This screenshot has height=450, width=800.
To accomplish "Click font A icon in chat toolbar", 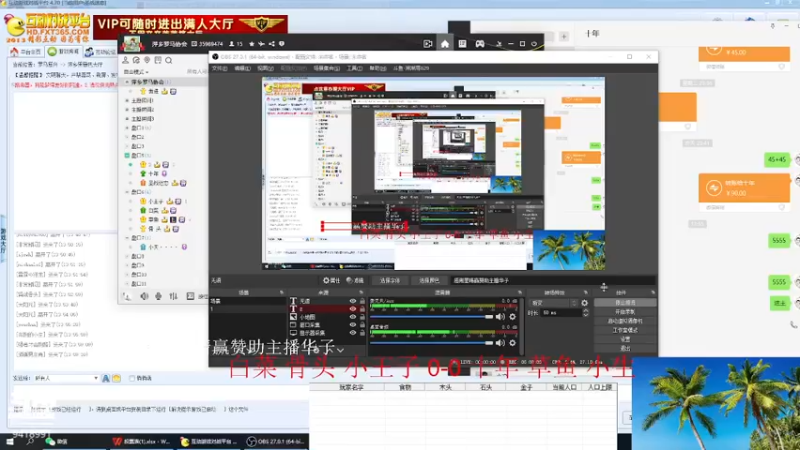I will click(x=106, y=378).
